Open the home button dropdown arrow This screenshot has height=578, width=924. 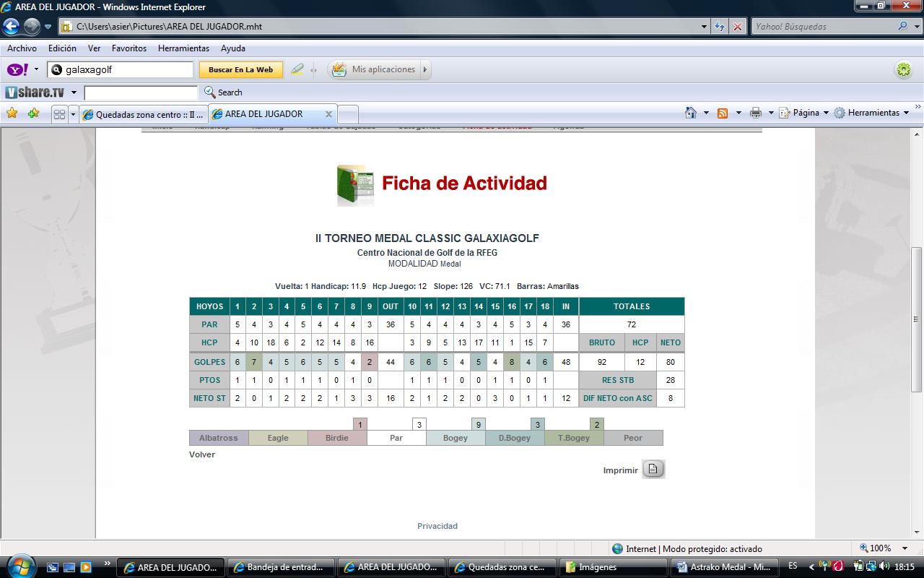(x=705, y=113)
